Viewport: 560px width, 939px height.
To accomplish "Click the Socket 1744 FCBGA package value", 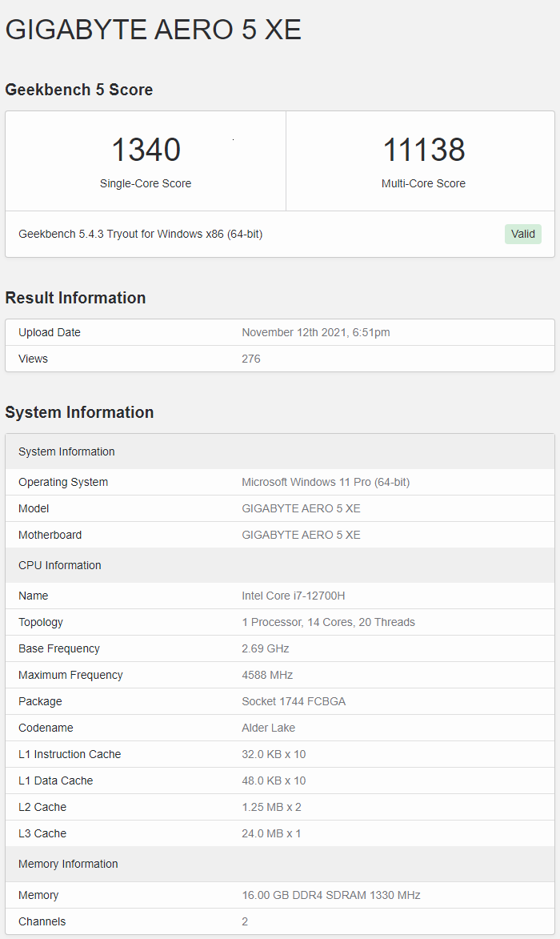I will click(x=294, y=701).
